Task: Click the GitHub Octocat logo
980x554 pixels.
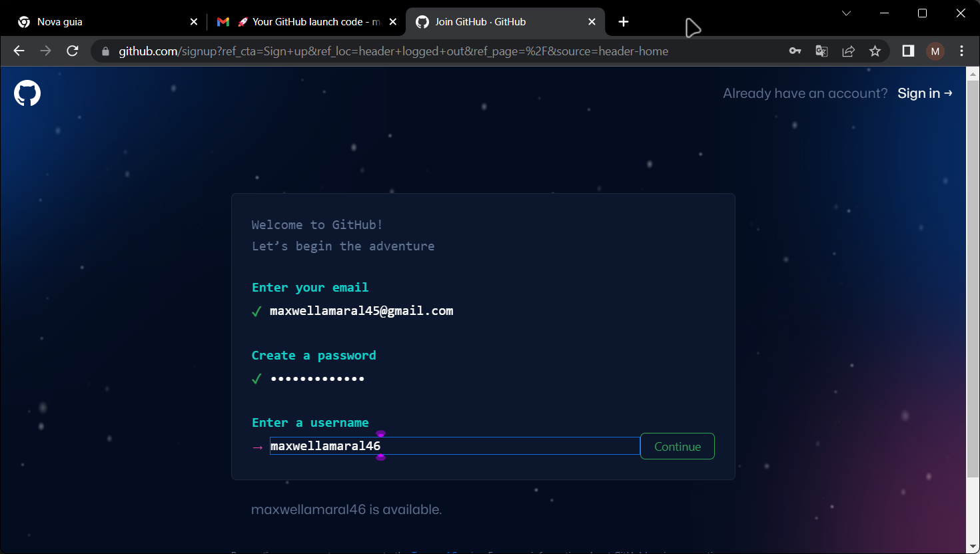Action: click(27, 93)
